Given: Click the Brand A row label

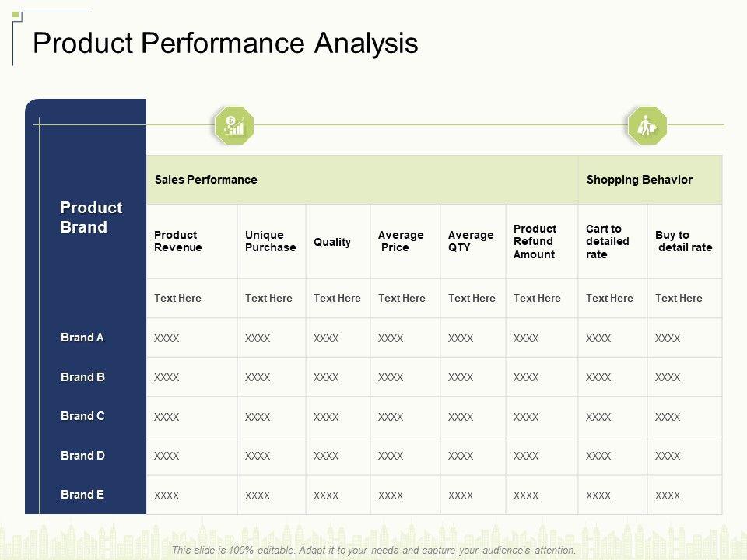Looking at the screenshot, I should pyautogui.click(x=82, y=338).
